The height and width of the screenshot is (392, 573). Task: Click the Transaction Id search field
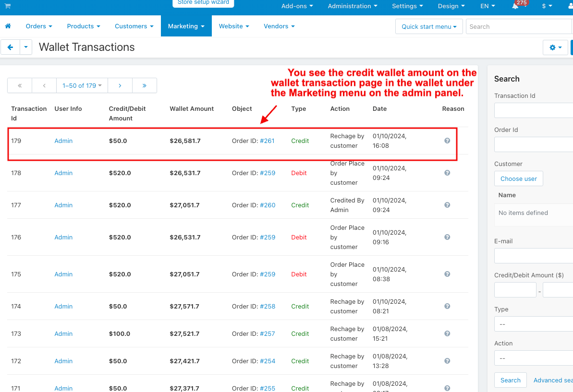[x=533, y=110]
